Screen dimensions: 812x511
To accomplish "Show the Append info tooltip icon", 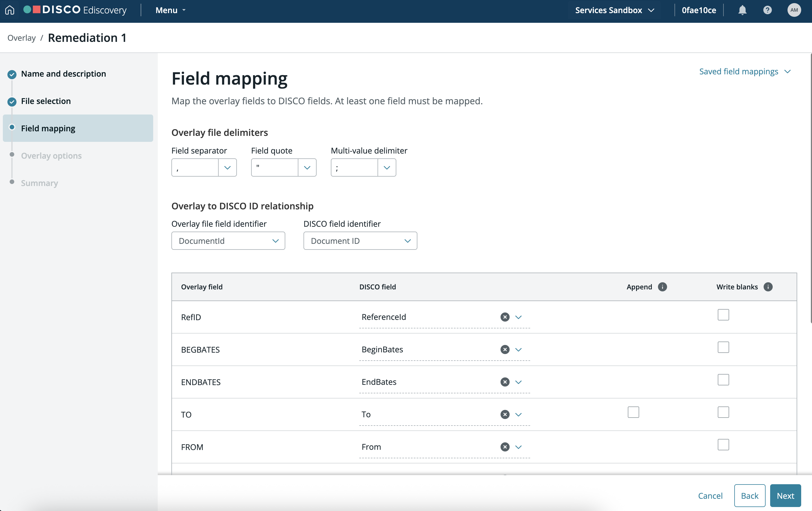I will [662, 287].
